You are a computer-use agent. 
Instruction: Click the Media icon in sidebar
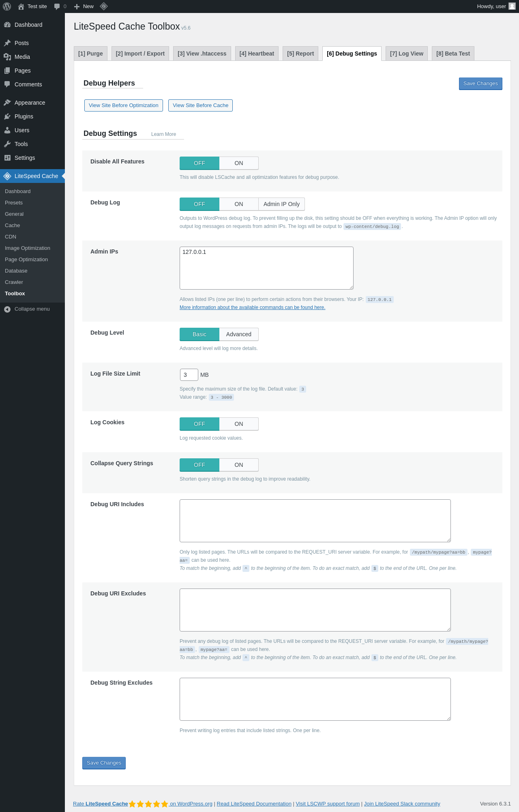[x=7, y=57]
